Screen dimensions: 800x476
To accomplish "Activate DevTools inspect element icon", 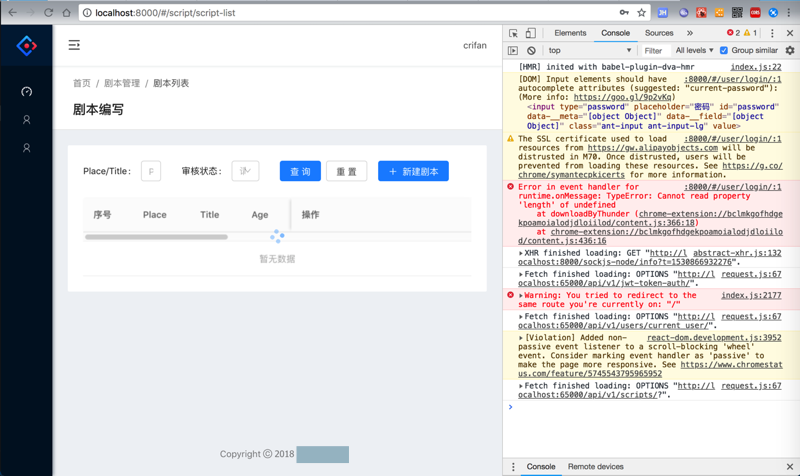I will (x=513, y=33).
